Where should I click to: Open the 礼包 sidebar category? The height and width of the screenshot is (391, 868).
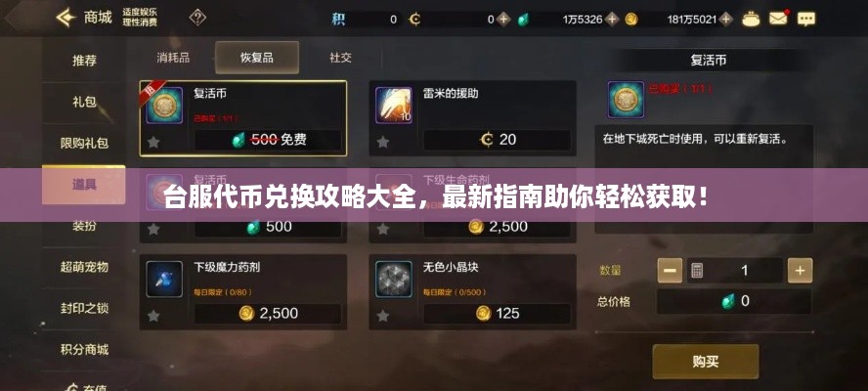[84, 102]
